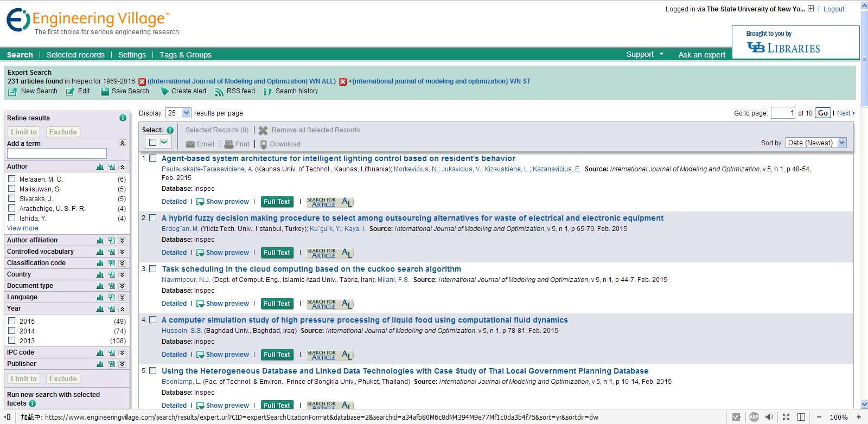
Task: View Year facet bar chart icon
Action: coord(100,309)
